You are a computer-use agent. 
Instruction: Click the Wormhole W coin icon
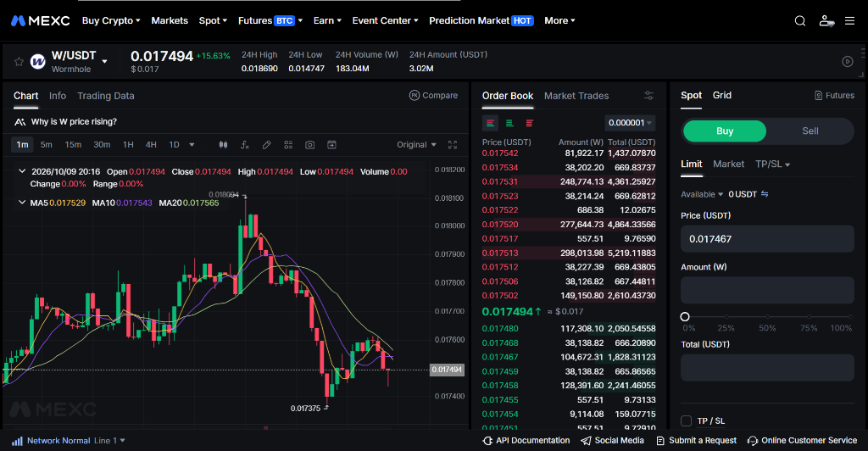(x=37, y=61)
